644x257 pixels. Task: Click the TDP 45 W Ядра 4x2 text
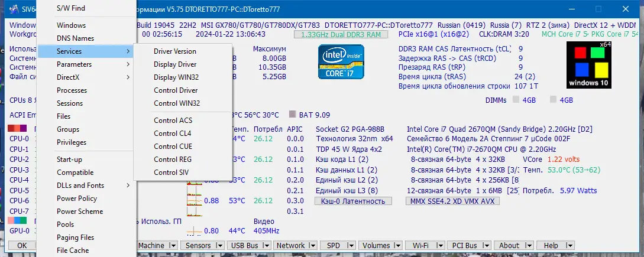349,149
